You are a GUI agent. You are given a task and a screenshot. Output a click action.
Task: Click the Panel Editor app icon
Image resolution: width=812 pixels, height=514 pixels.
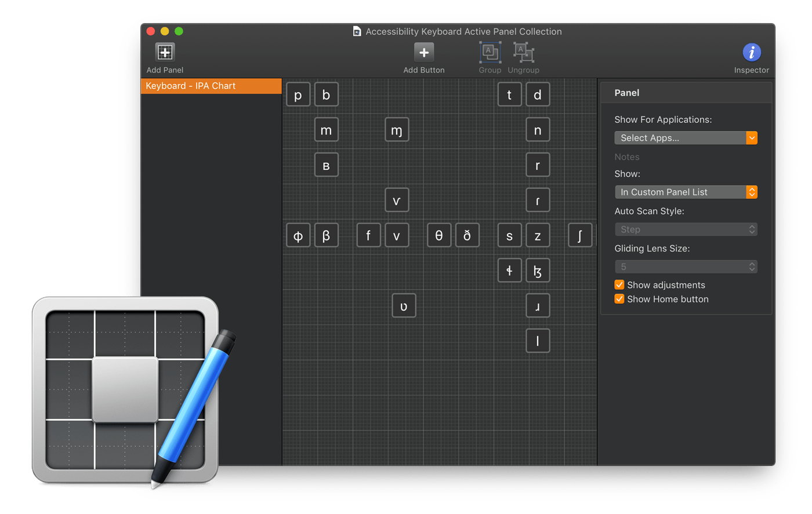pyautogui.click(x=125, y=391)
